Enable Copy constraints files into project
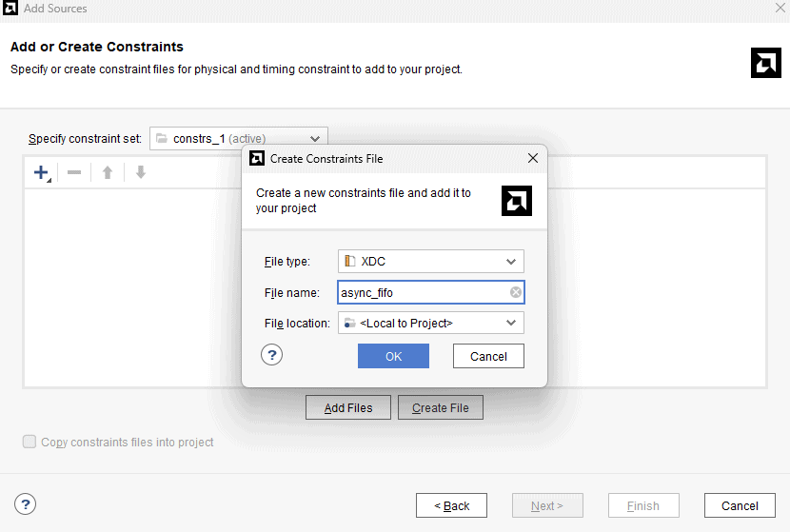The image size is (790, 532). [x=30, y=442]
